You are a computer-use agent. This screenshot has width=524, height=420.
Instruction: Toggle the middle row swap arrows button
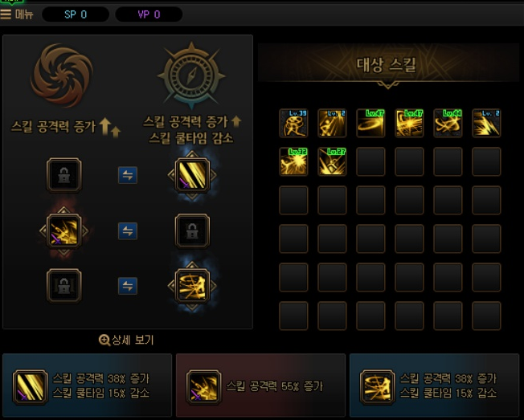(128, 230)
